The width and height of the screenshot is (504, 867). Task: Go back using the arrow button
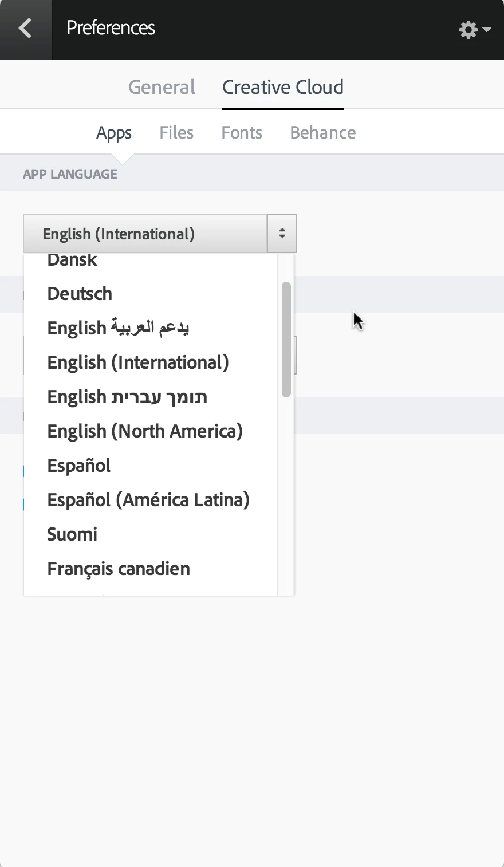(25, 29)
